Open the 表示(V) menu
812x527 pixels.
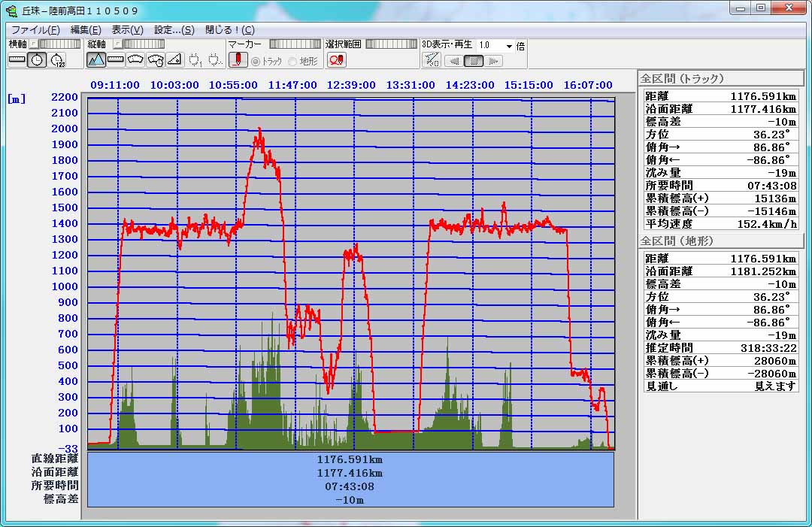click(127, 30)
